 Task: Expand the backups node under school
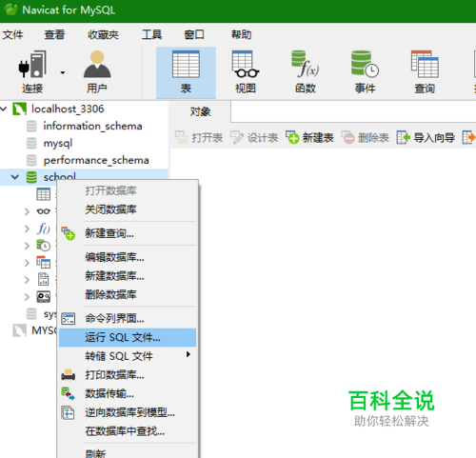[27, 297]
